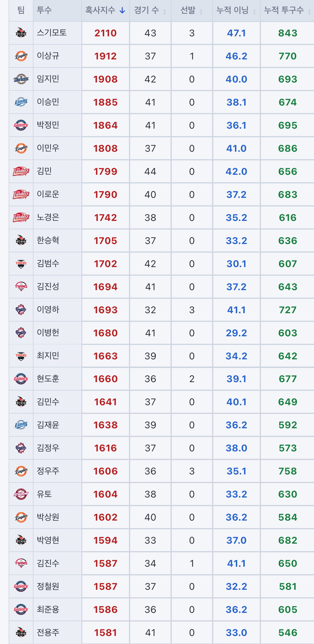Image resolution: width=314 pixels, height=644 pixels.
Task: Click the Landers logo beside 김민
Action: 21,171
